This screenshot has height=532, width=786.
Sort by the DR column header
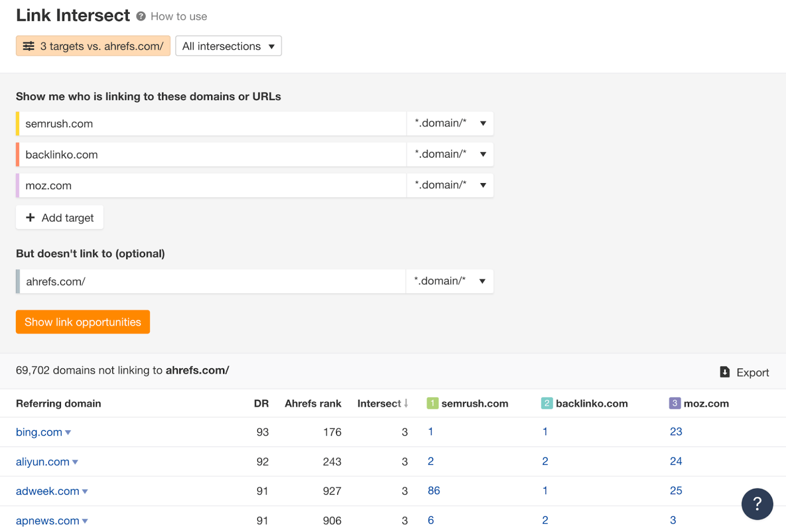pos(261,404)
